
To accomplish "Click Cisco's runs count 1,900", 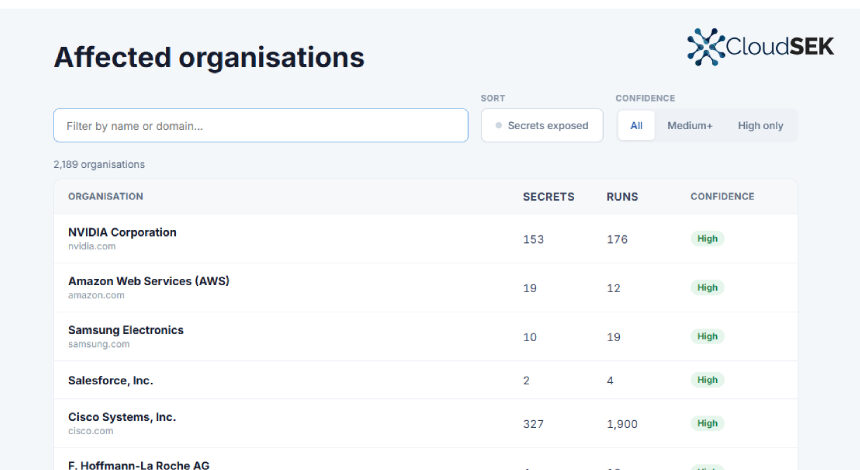I will 622,424.
